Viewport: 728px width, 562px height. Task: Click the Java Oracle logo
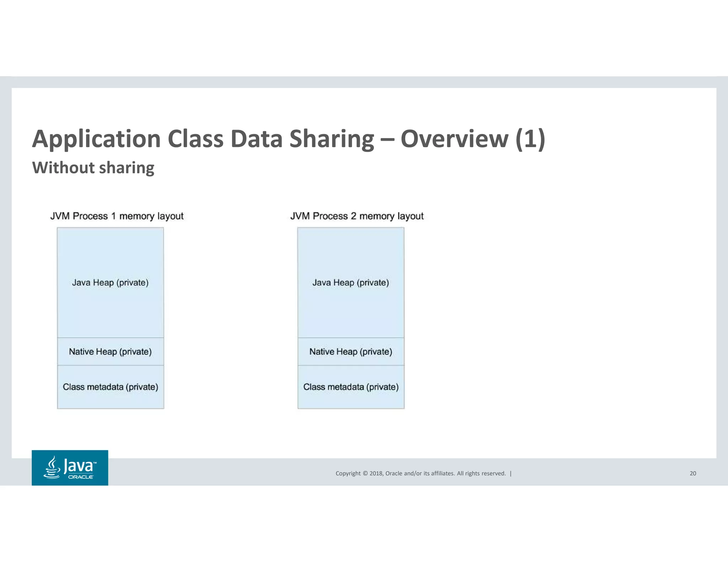(x=70, y=468)
